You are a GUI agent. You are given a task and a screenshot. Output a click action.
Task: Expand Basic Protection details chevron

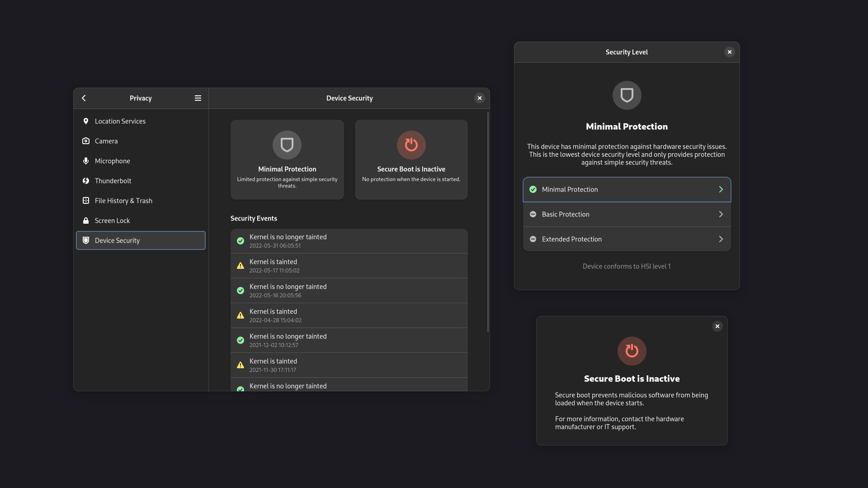pos(721,214)
